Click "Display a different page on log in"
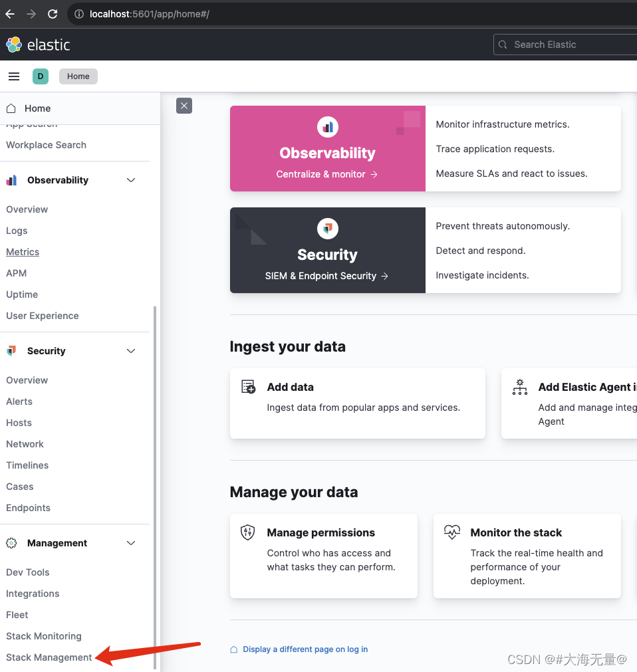Viewport: 637px width, 672px height. (x=305, y=649)
